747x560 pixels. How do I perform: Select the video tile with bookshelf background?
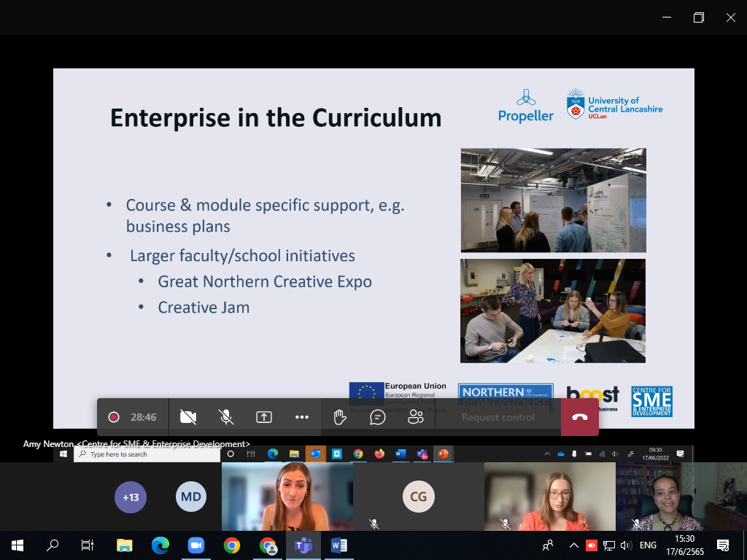[x=681, y=497]
